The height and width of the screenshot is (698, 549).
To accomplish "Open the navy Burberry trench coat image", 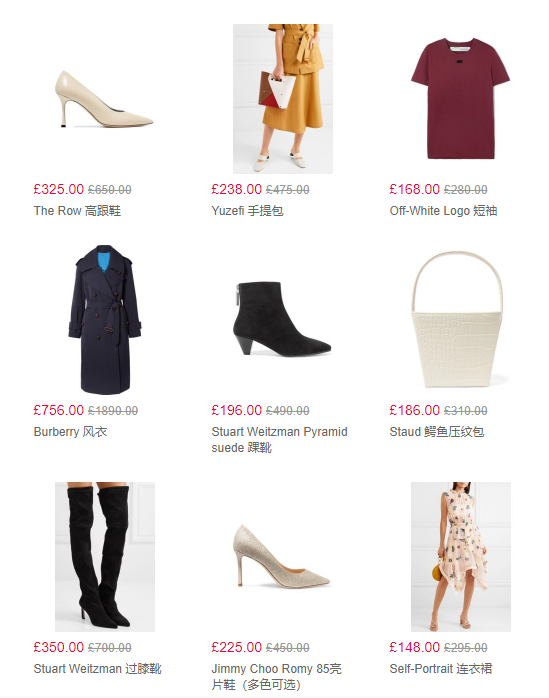I will [105, 320].
